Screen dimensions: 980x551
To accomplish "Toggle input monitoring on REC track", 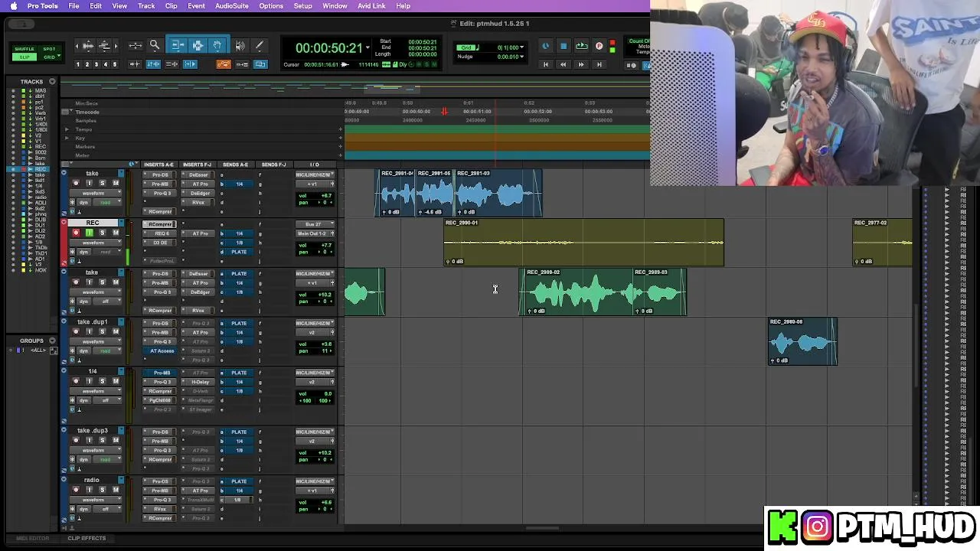I will (89, 233).
